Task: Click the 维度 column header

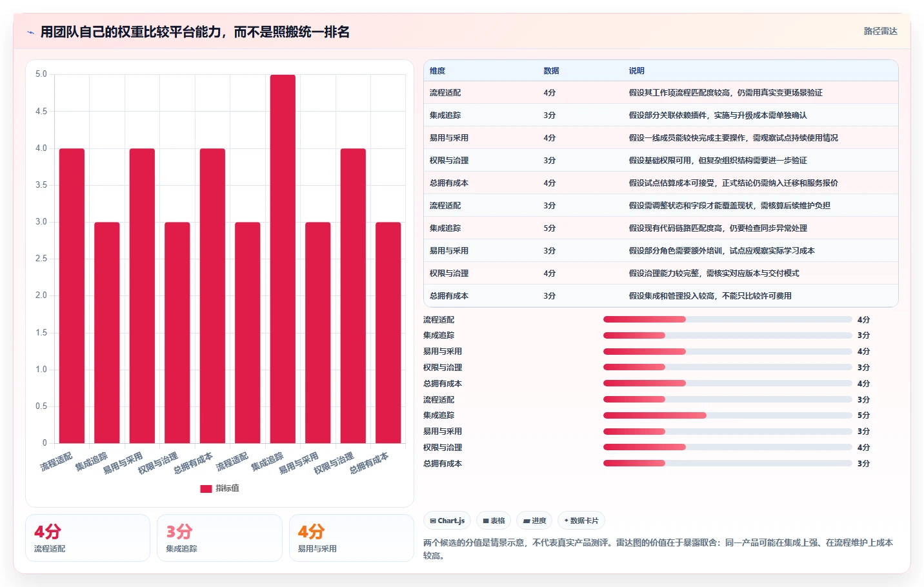Action: (437, 71)
